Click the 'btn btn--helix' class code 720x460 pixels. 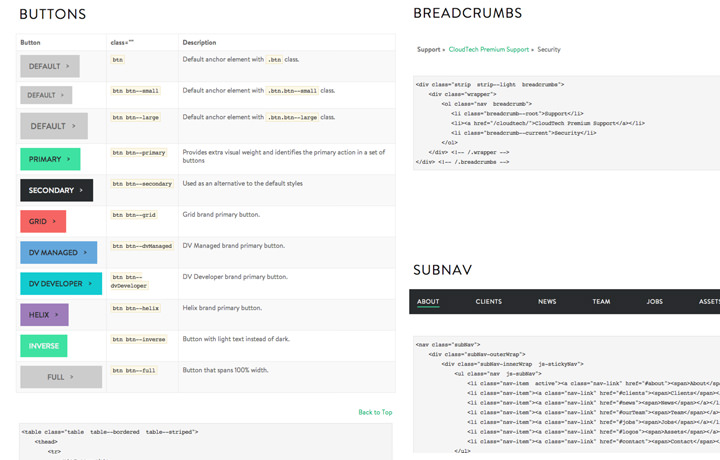tap(135, 308)
